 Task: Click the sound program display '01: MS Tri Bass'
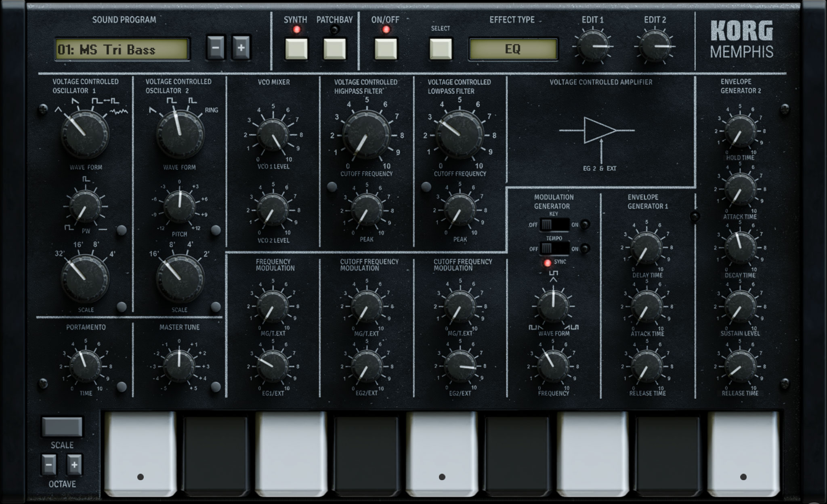[122, 49]
